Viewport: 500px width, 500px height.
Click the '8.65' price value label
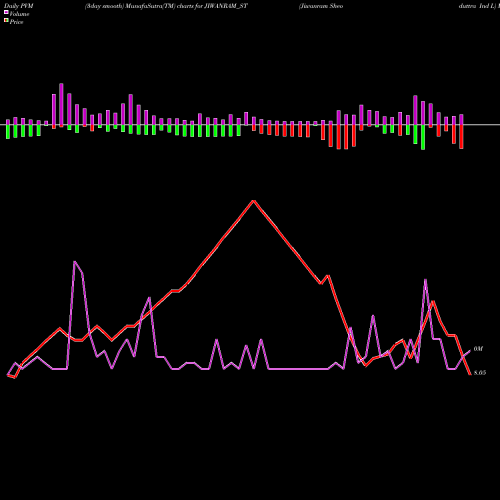(x=480, y=373)
